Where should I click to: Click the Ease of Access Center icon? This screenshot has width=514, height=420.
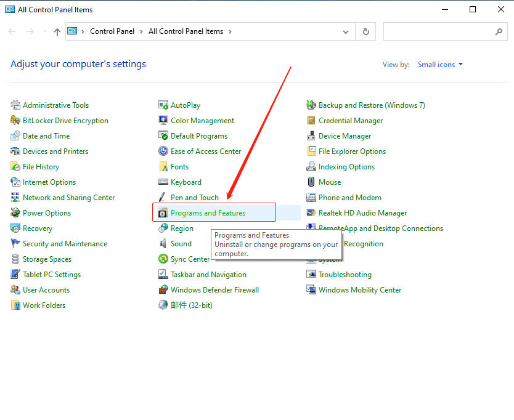[x=163, y=151]
